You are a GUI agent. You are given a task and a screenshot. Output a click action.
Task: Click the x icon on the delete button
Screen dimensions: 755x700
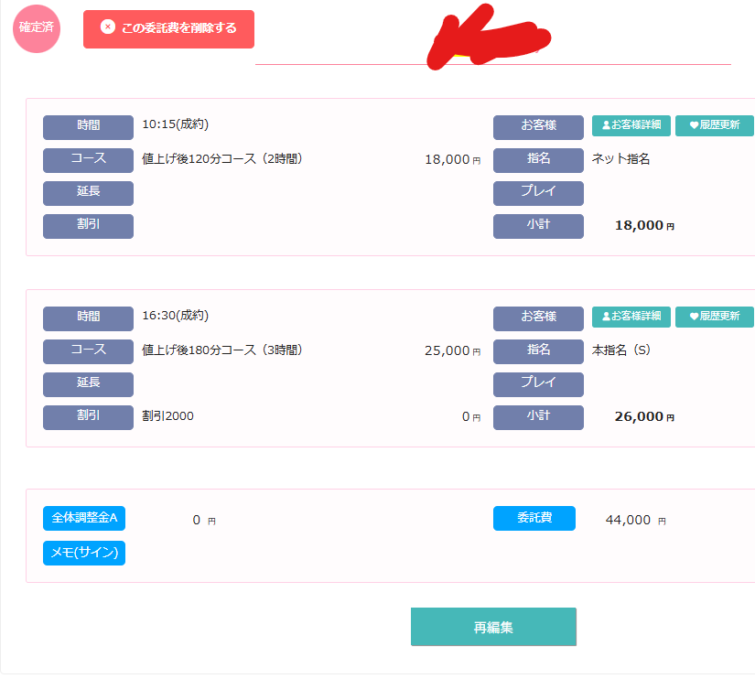click(x=107, y=27)
